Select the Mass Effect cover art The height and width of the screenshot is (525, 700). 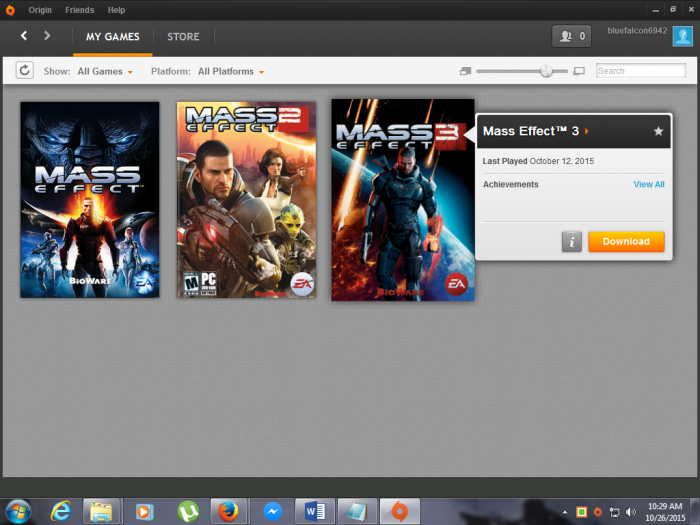click(x=90, y=200)
